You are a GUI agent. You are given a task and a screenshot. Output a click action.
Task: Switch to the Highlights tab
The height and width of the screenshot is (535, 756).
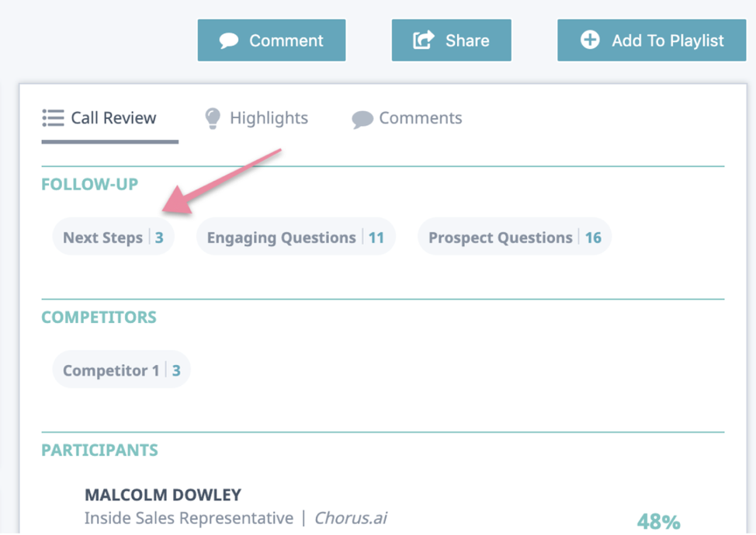pos(256,118)
